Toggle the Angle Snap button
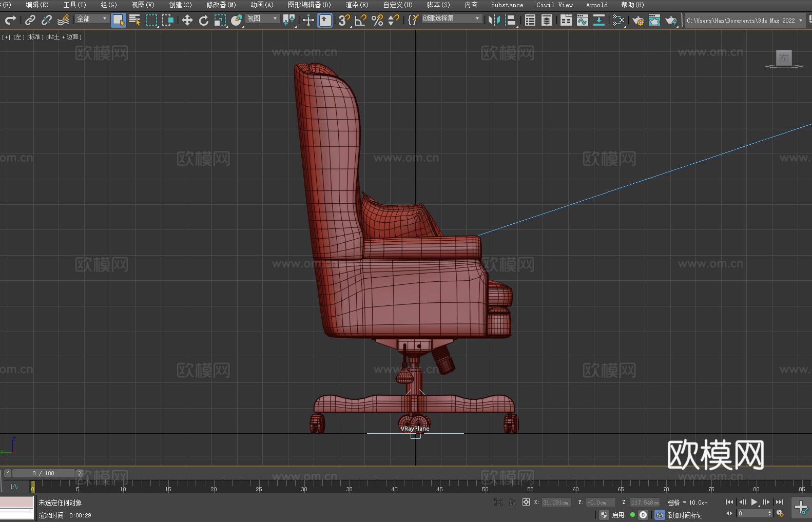Image resolution: width=812 pixels, height=522 pixels. coord(361,20)
